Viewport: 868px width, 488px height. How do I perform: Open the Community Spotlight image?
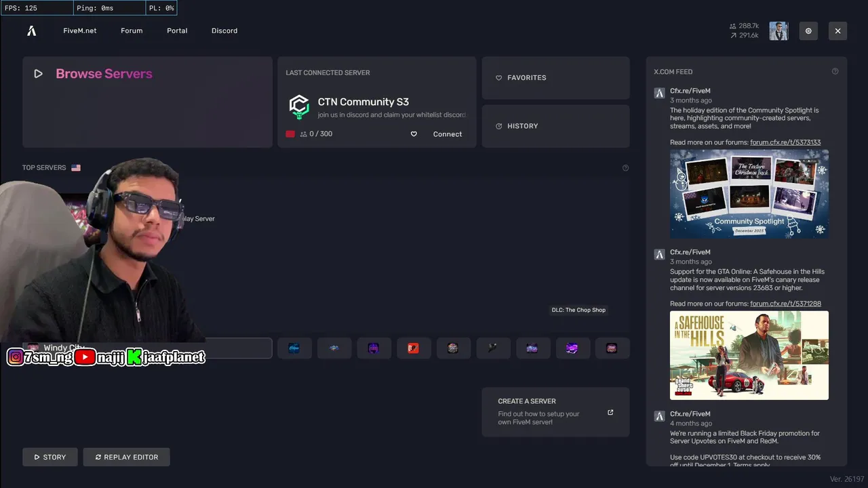749,194
